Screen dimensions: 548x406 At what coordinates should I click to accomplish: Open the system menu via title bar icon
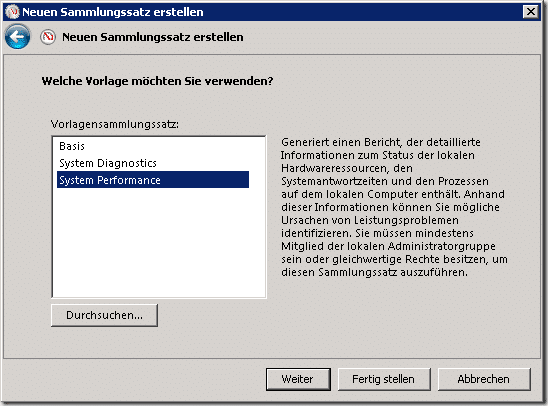(13, 12)
